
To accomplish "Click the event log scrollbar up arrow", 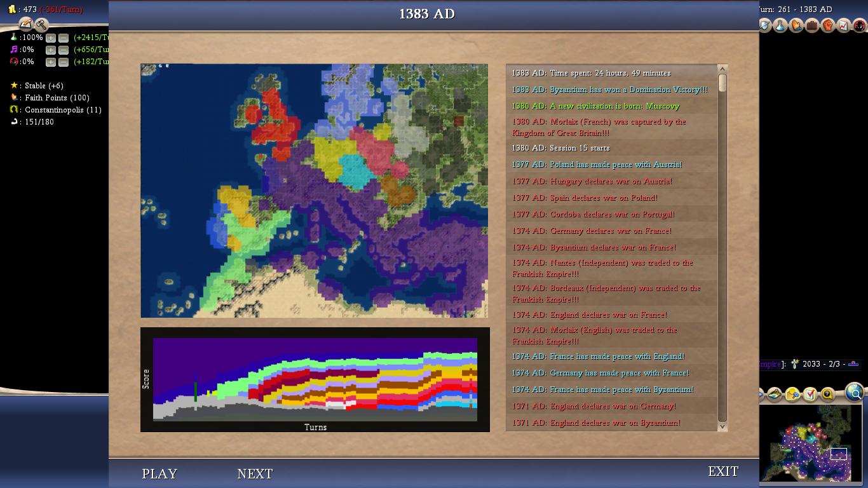I will [722, 69].
